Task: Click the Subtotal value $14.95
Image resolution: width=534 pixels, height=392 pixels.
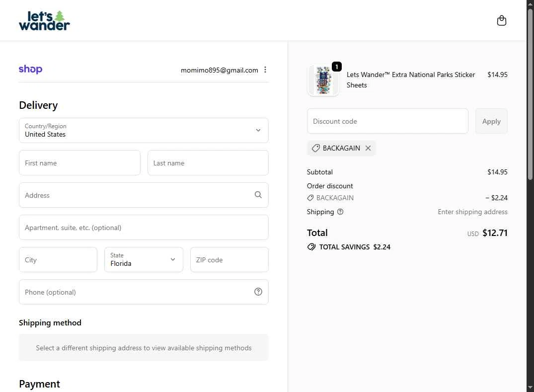Action: click(x=497, y=172)
